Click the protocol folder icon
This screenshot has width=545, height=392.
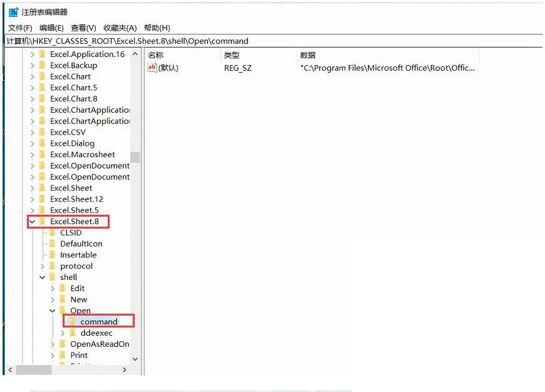53,266
